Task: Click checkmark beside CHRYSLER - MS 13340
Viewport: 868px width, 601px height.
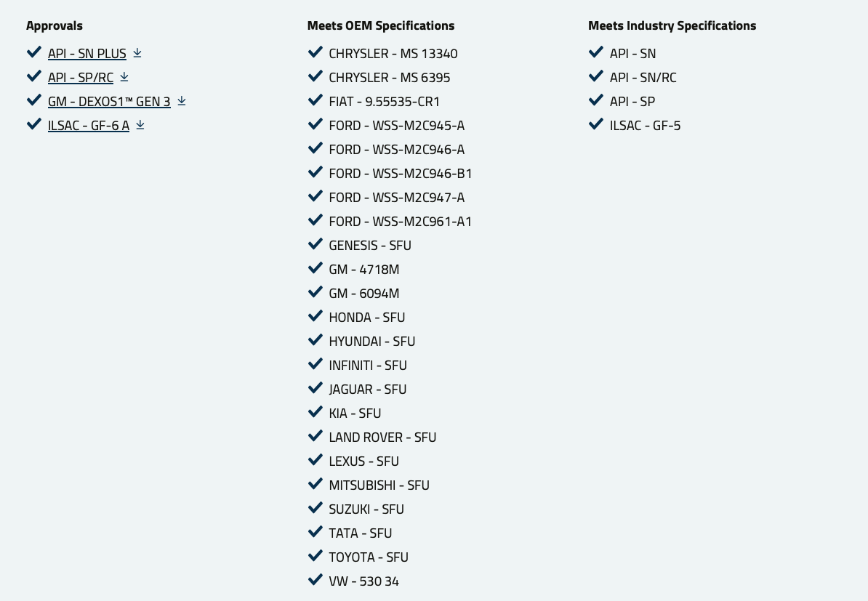Action: point(316,52)
